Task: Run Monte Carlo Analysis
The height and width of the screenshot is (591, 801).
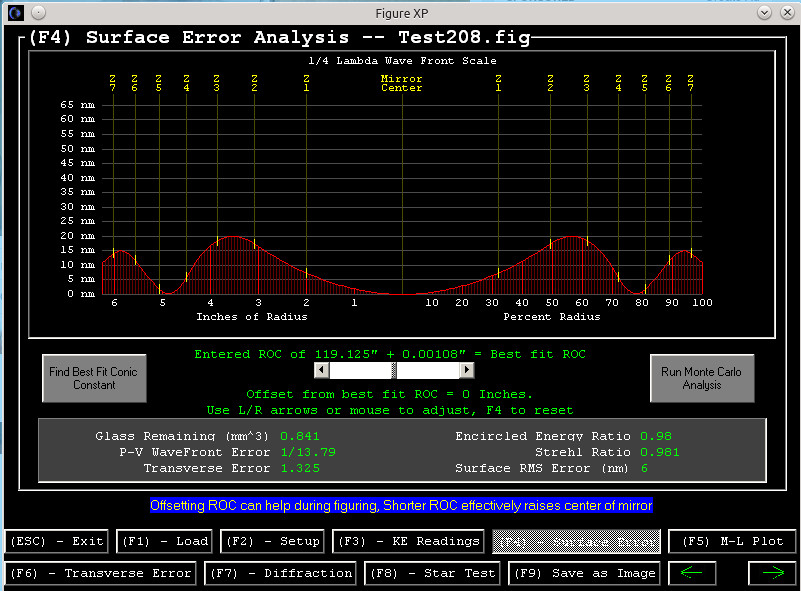Action: click(702, 379)
